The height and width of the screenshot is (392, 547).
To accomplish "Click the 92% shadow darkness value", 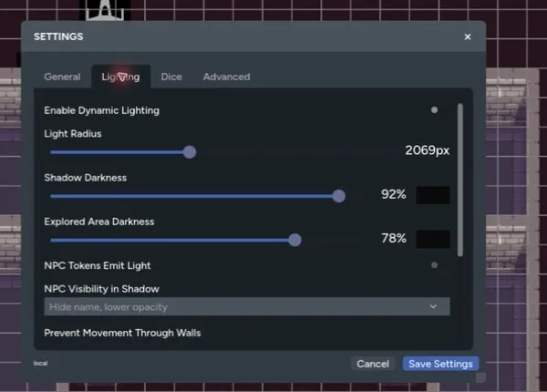I will point(394,194).
